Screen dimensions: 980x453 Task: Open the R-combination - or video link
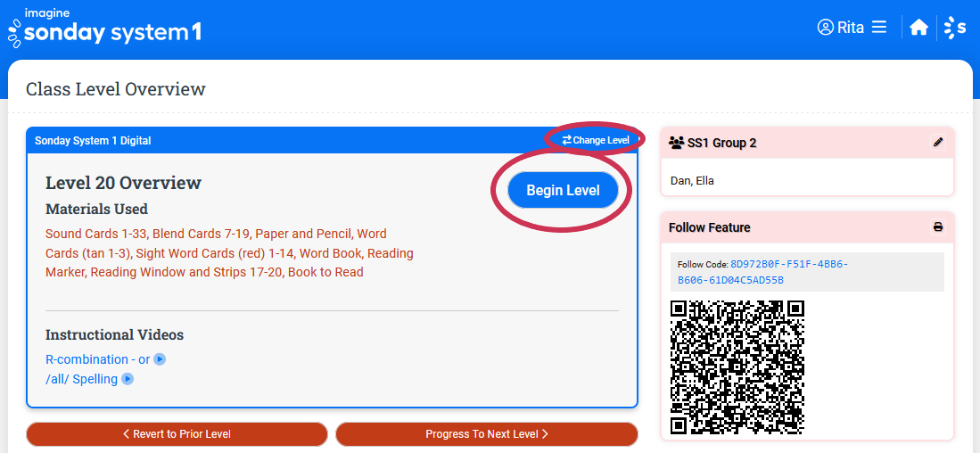(x=98, y=359)
